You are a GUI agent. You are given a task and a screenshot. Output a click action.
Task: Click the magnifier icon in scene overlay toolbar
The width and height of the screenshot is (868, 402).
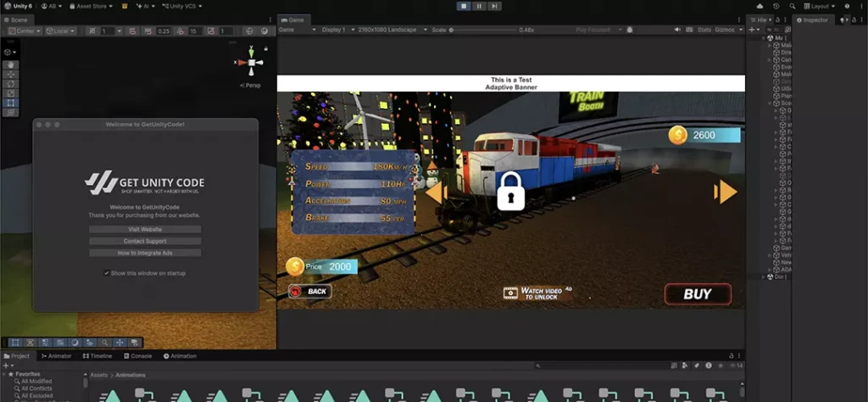click(104, 343)
